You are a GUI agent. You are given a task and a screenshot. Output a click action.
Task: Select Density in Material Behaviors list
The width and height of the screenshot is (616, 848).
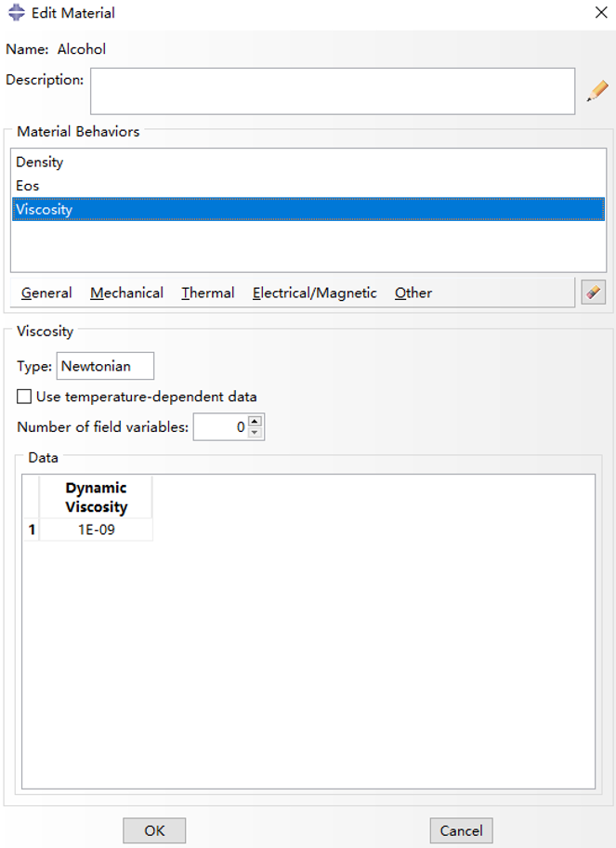click(40, 163)
